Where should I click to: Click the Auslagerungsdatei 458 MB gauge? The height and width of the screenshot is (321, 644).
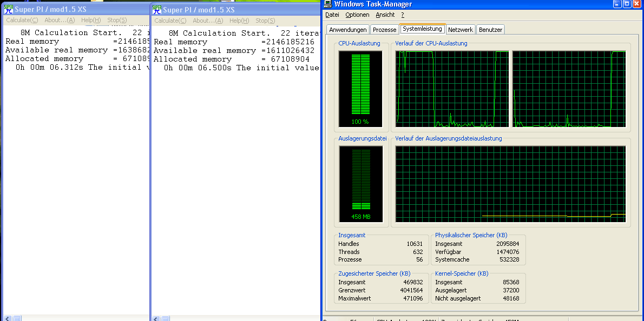[x=360, y=184]
